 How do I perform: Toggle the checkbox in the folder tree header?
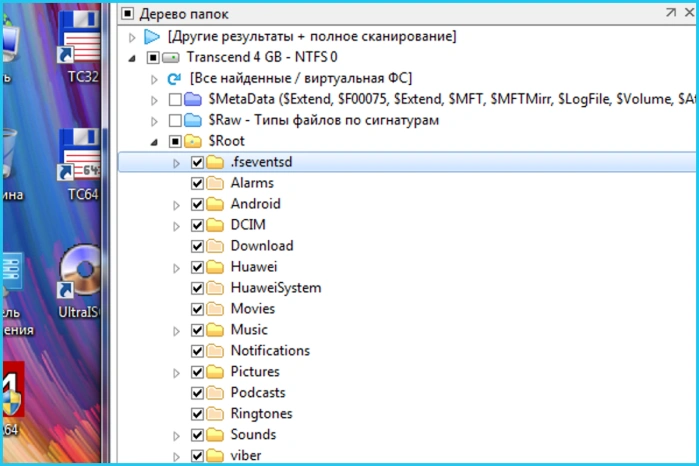[x=127, y=14]
